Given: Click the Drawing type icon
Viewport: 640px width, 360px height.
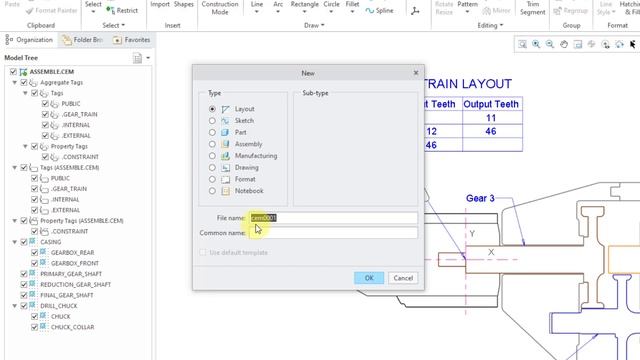Looking at the screenshot, I should [225, 167].
